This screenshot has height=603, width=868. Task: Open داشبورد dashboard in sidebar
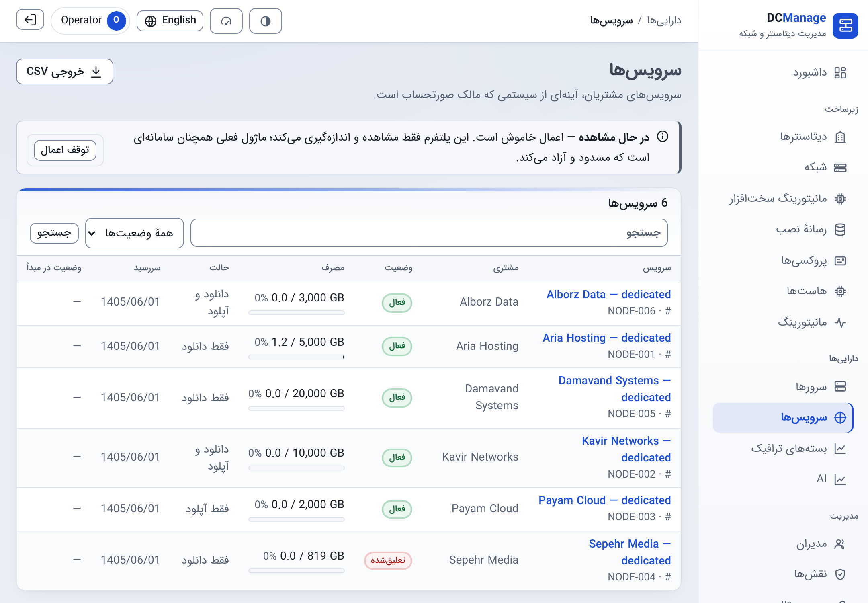(x=820, y=73)
